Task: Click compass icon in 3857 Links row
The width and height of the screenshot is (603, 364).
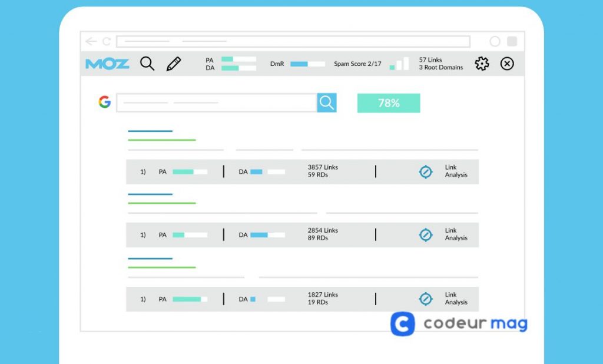Action: (x=426, y=171)
